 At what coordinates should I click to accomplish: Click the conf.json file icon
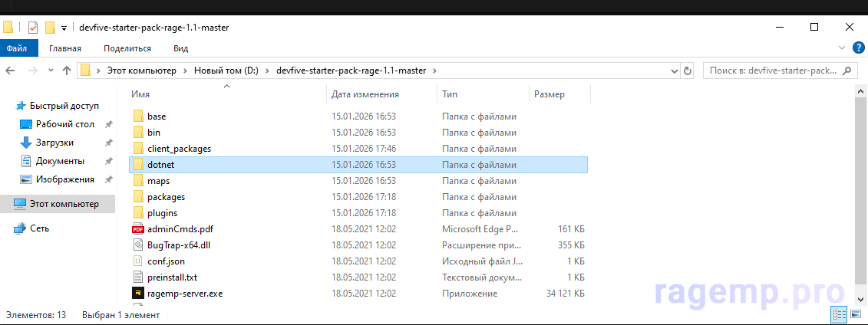pyautogui.click(x=138, y=261)
